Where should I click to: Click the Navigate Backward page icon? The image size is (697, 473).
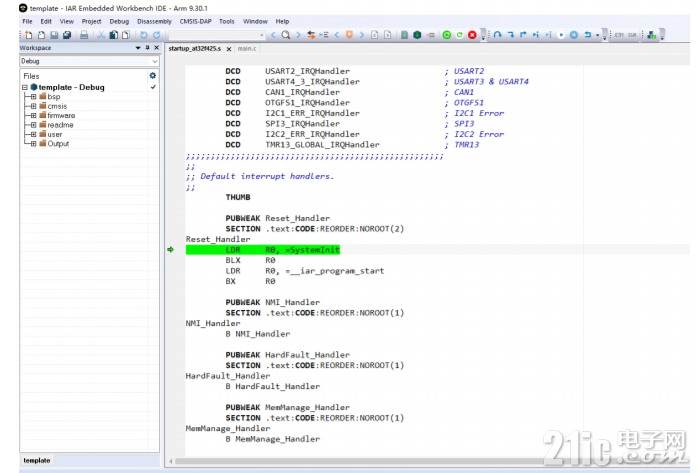click(x=375, y=35)
